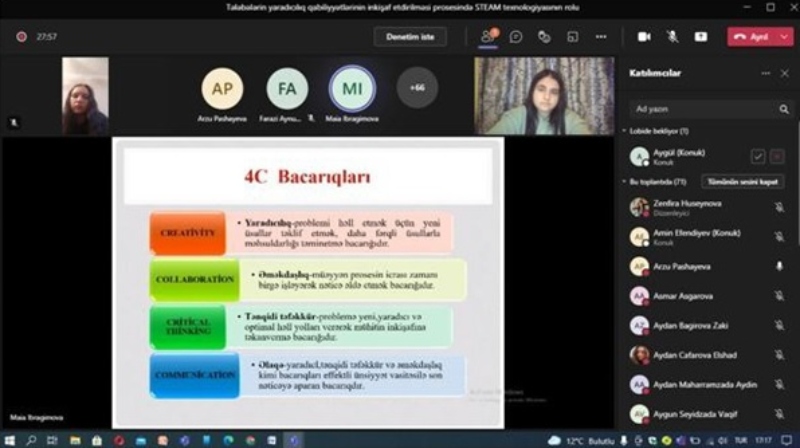Image resolution: width=800 pixels, height=448 pixels.
Task: Click the share content icon
Action: click(701, 36)
